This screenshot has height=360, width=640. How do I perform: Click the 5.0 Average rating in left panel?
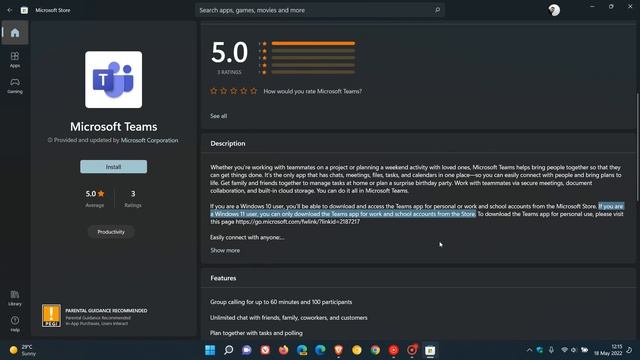pos(95,198)
